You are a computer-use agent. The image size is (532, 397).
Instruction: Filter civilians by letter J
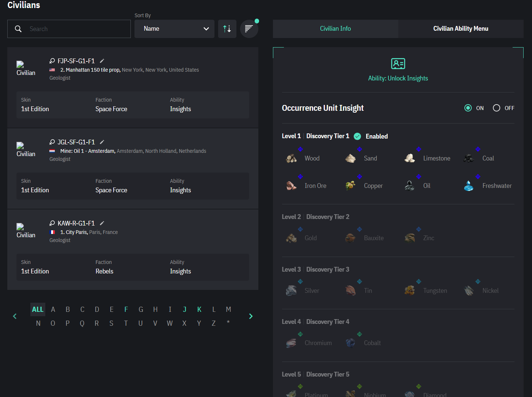185,310
